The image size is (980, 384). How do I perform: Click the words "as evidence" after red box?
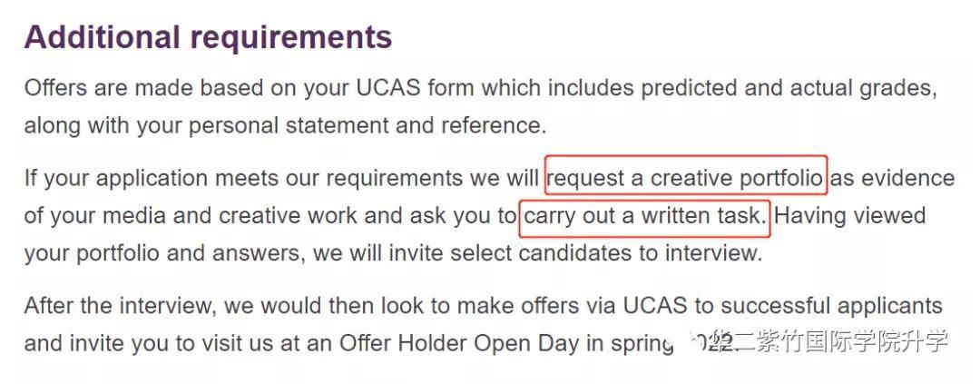click(x=893, y=178)
